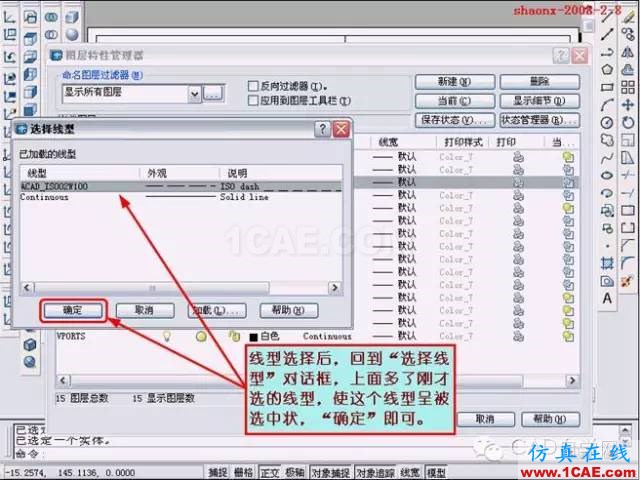This screenshot has height=480, width=640.
Task: Select the Mirror tool
Action: (x=628, y=52)
